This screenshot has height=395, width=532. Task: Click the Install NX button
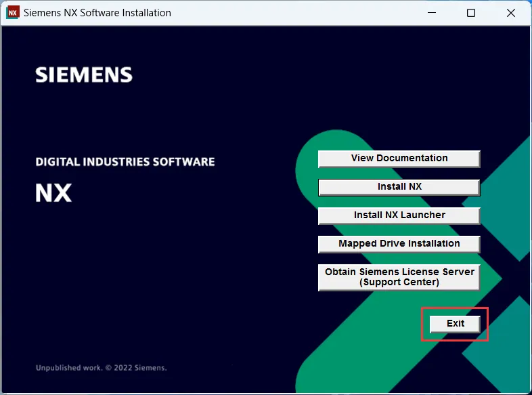pyautogui.click(x=399, y=187)
